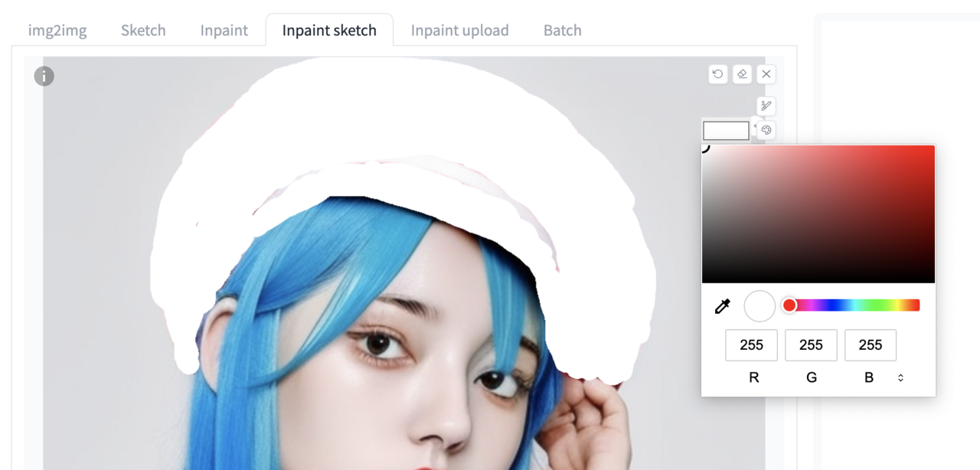Image resolution: width=980 pixels, height=470 pixels.
Task: Focus the R value field
Action: click(752, 345)
